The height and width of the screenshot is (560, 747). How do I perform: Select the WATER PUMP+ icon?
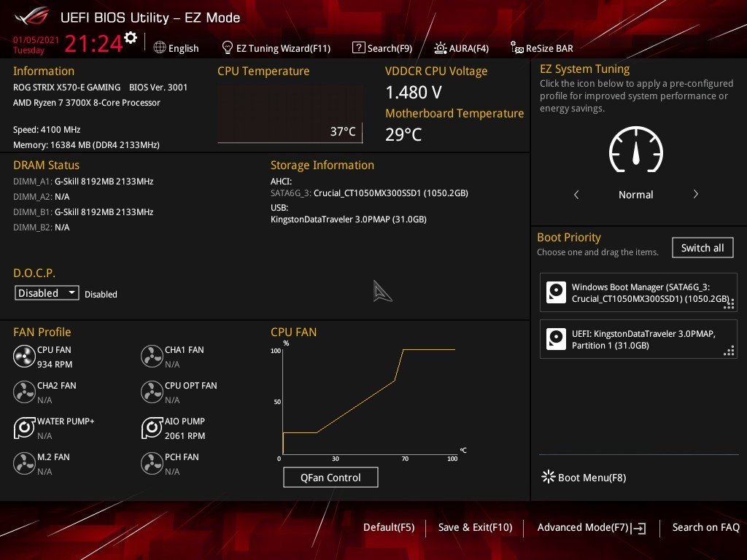[24, 427]
